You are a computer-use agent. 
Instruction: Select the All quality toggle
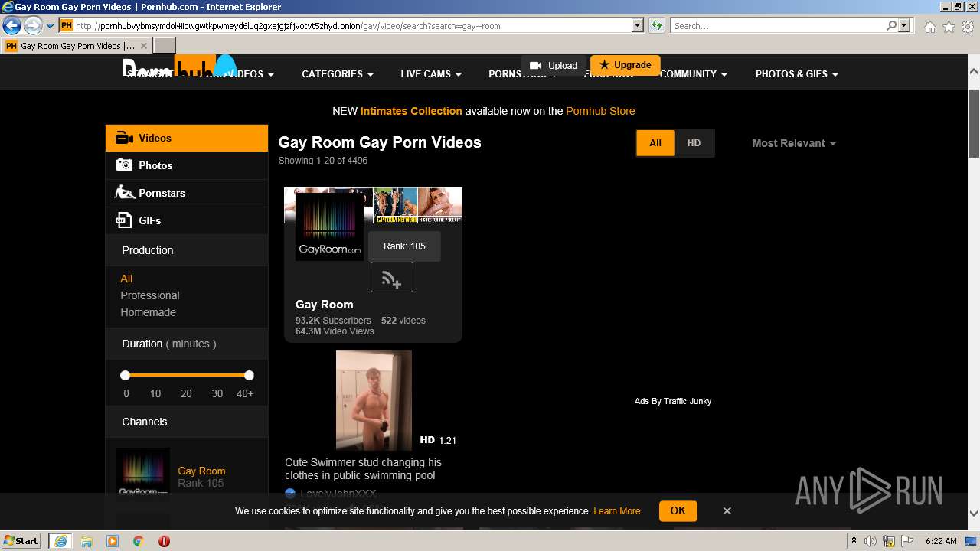[655, 143]
